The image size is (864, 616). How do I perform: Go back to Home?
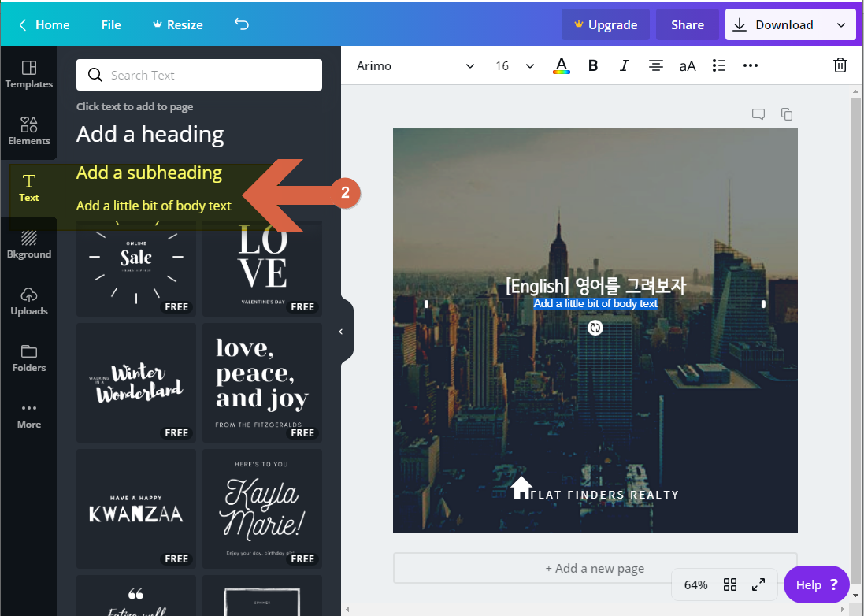(x=44, y=24)
